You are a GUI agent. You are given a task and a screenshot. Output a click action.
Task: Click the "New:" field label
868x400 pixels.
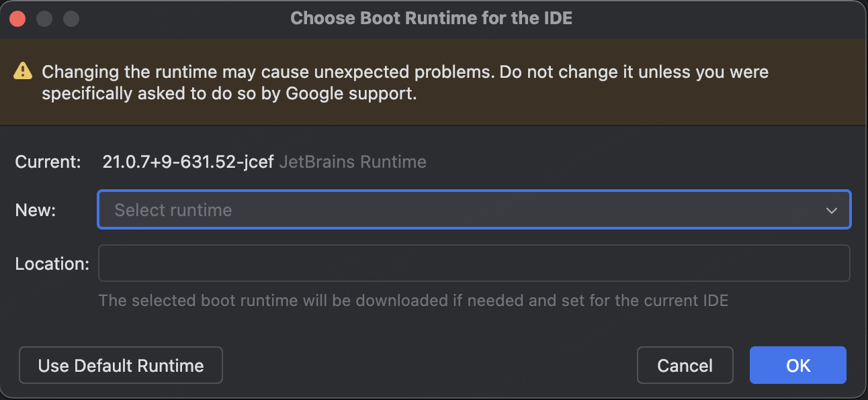click(x=36, y=210)
